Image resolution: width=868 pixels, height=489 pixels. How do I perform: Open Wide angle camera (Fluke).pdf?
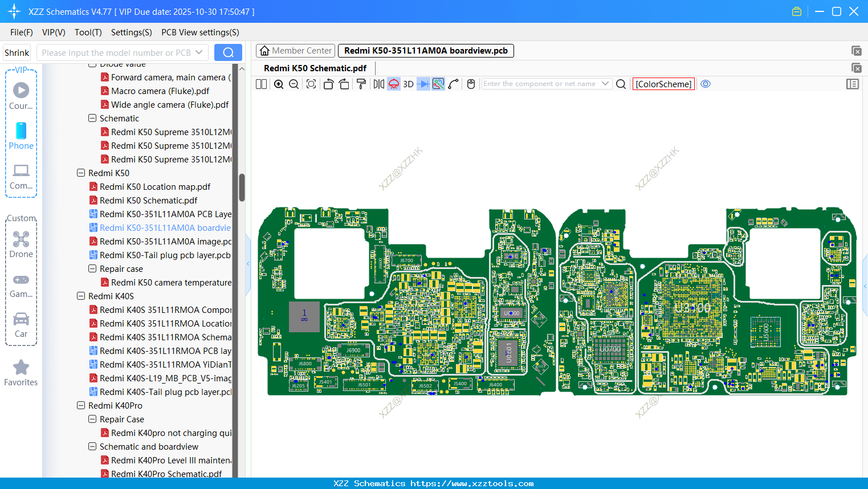pyautogui.click(x=170, y=105)
